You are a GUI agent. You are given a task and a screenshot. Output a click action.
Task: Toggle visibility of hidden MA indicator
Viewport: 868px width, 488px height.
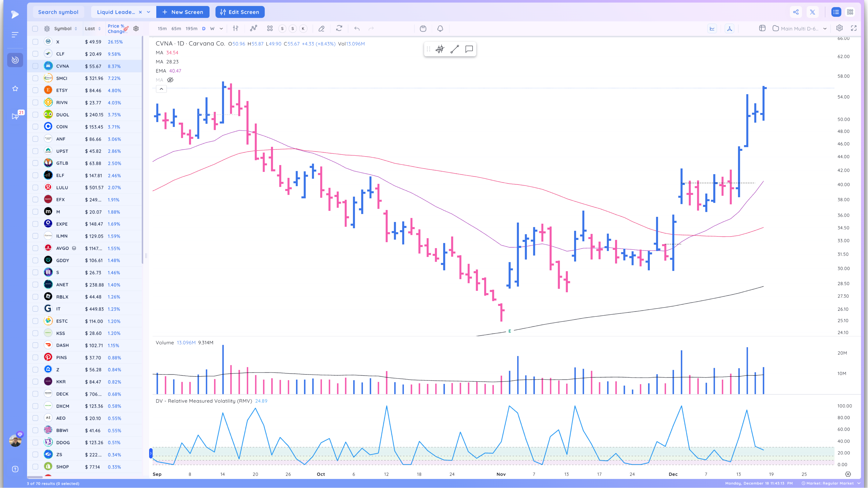point(170,80)
